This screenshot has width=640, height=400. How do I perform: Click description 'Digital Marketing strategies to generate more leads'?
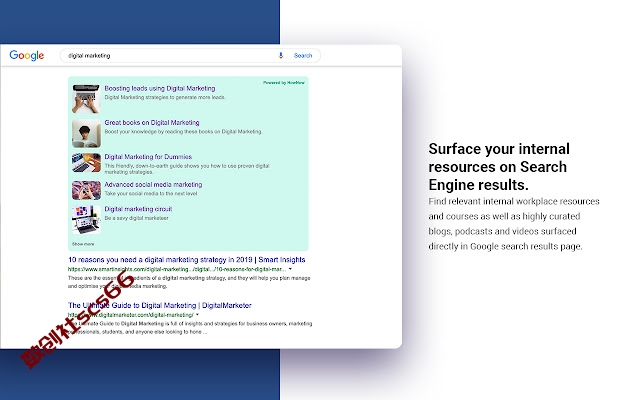[165, 98]
